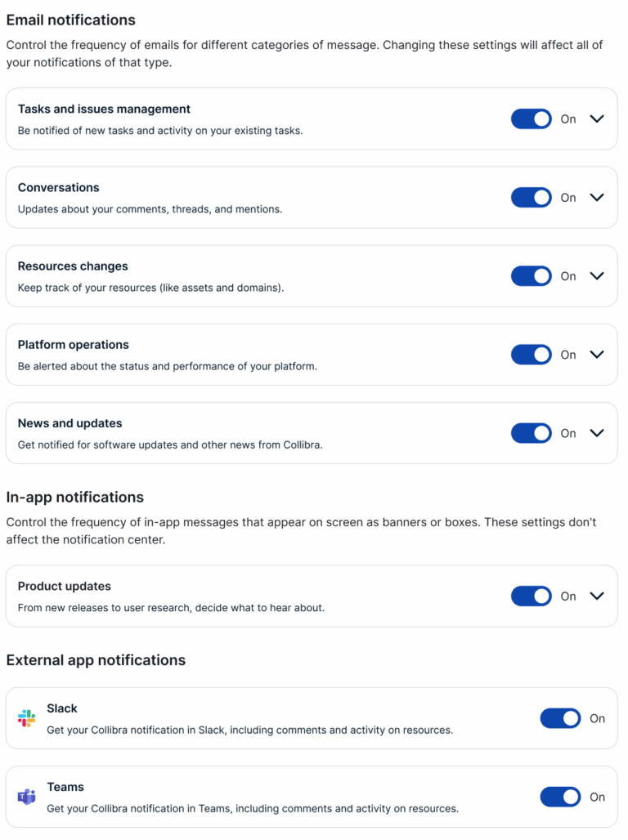
Task: Turn off Conversations notifications
Action: click(531, 197)
